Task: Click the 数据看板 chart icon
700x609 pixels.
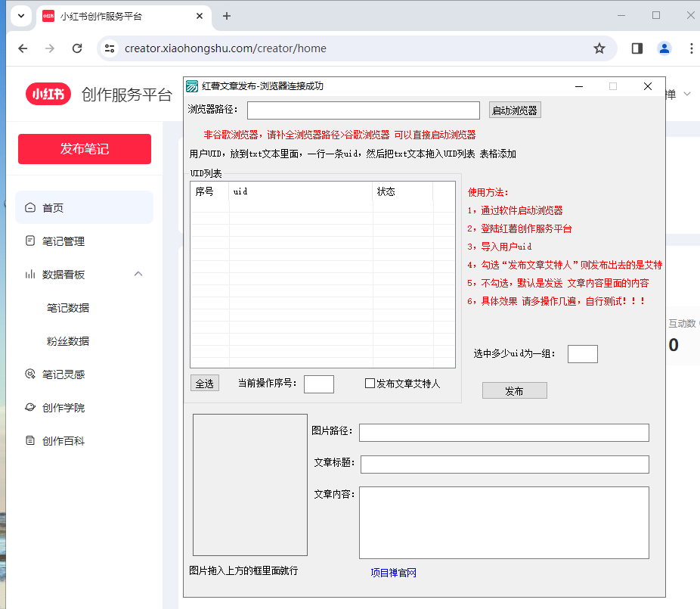Action: tap(30, 275)
